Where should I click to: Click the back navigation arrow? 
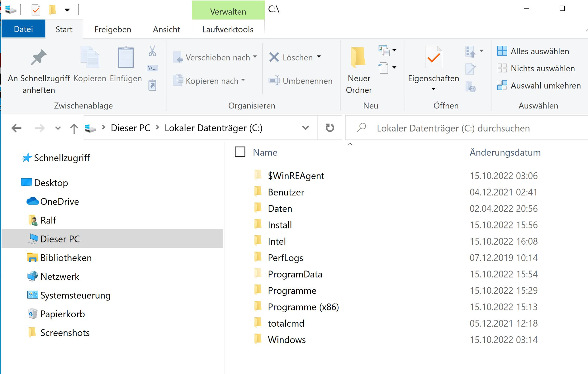pyautogui.click(x=16, y=128)
